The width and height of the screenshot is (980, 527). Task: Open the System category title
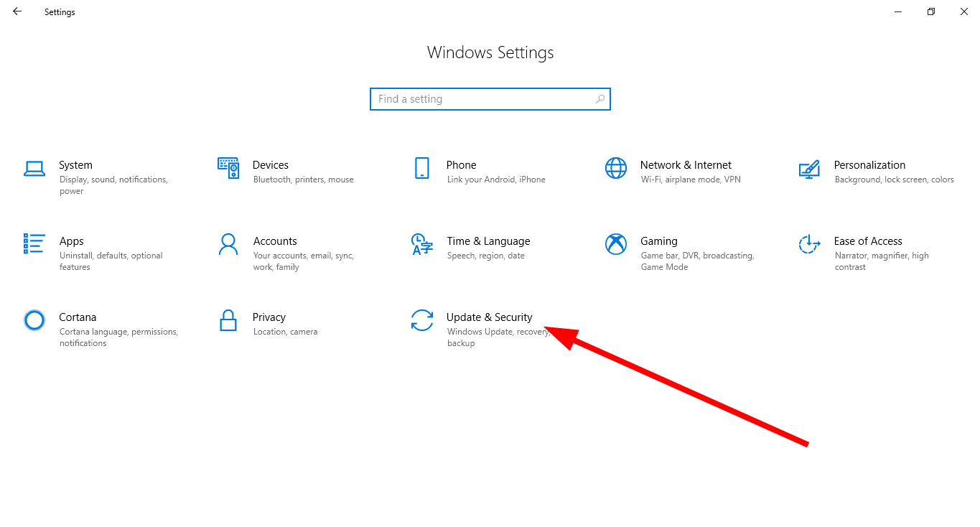coord(75,165)
